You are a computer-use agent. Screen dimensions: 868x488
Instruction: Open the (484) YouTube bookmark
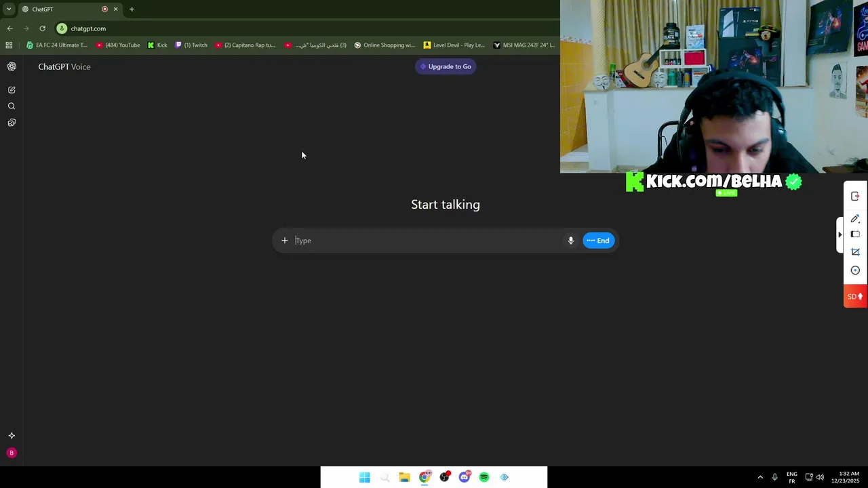[118, 45]
